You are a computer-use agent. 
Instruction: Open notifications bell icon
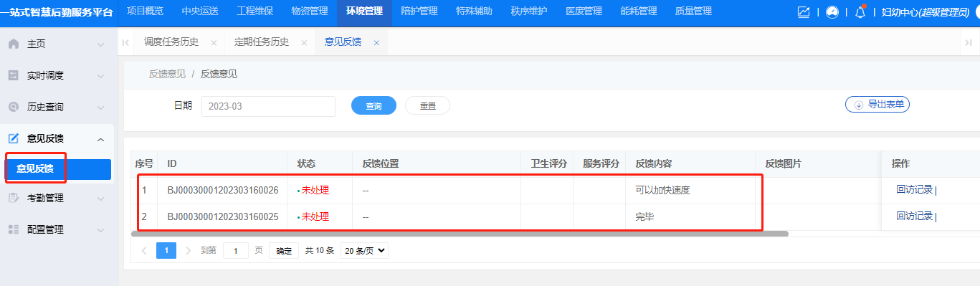coord(860,12)
